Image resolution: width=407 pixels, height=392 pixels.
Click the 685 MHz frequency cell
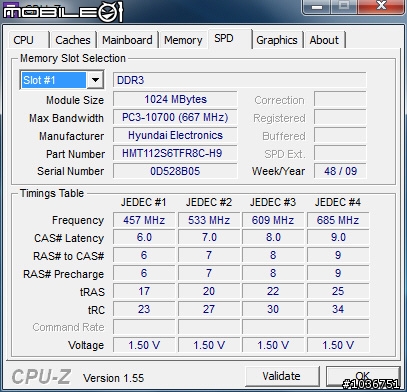(338, 220)
